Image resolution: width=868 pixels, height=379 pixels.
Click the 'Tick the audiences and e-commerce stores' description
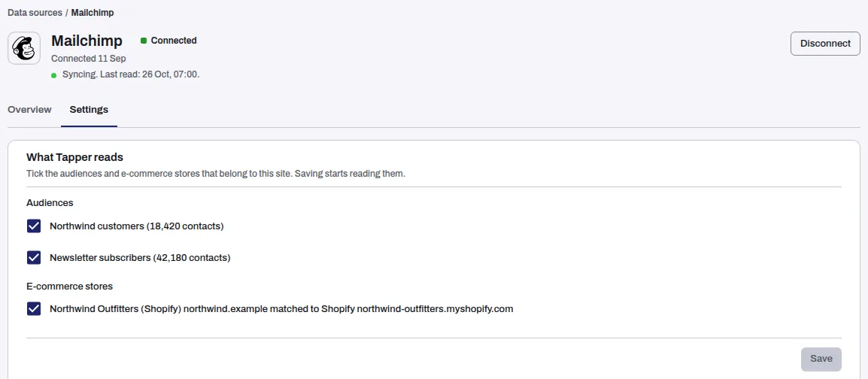point(216,174)
